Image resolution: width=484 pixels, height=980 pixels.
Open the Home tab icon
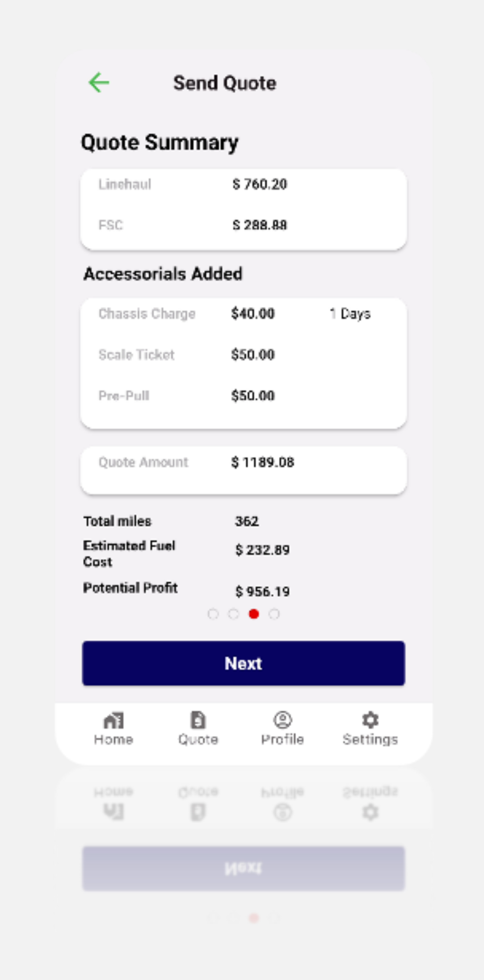coord(113,720)
